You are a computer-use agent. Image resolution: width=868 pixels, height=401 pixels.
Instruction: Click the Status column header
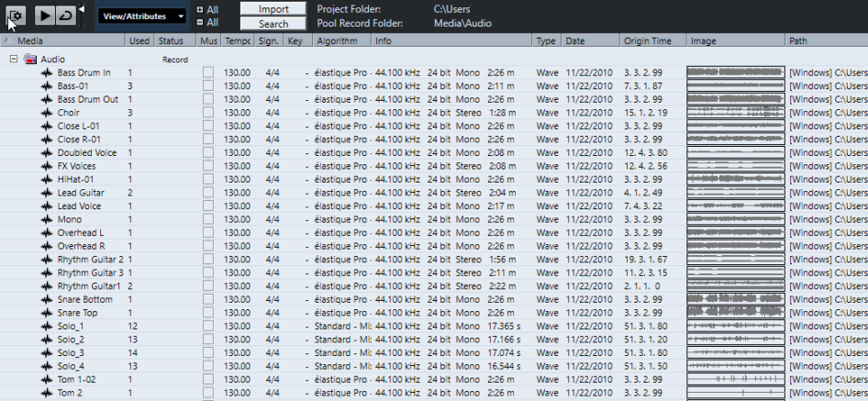tap(175, 40)
